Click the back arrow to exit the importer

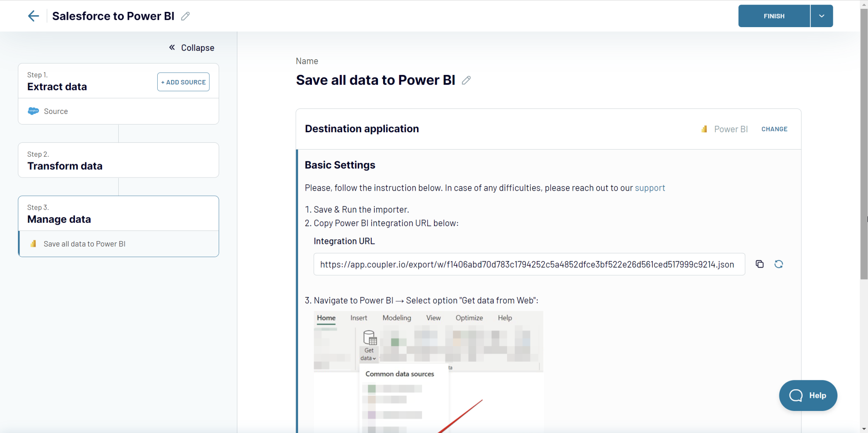coord(33,16)
